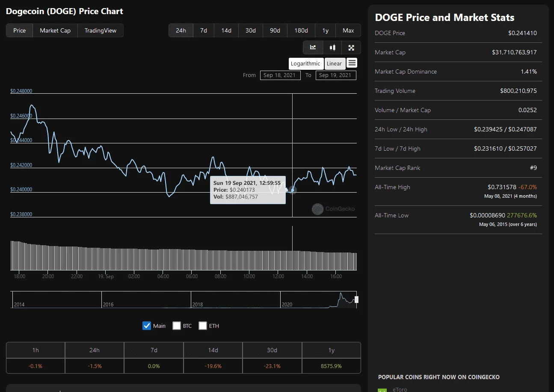Open the Price tab
Image resolution: width=554 pixels, height=392 pixels.
pos(20,30)
